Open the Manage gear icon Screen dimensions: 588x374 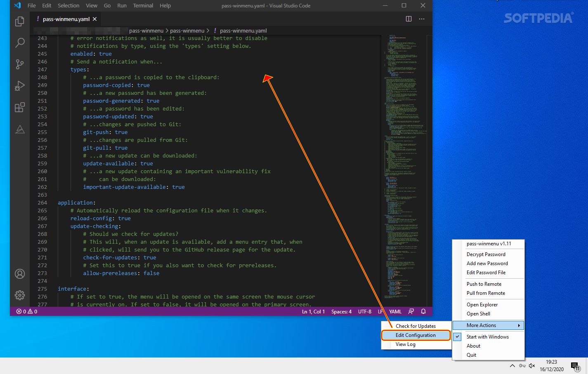point(20,295)
